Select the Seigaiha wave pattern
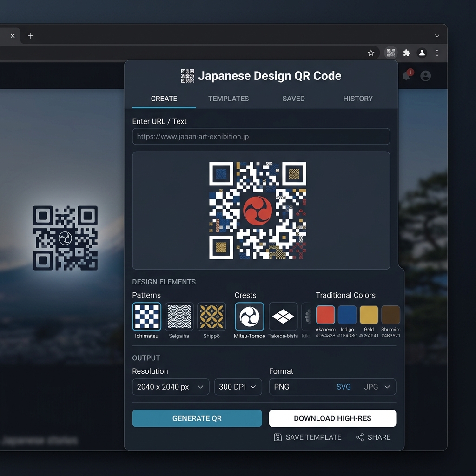The height and width of the screenshot is (476, 476). [x=179, y=316]
